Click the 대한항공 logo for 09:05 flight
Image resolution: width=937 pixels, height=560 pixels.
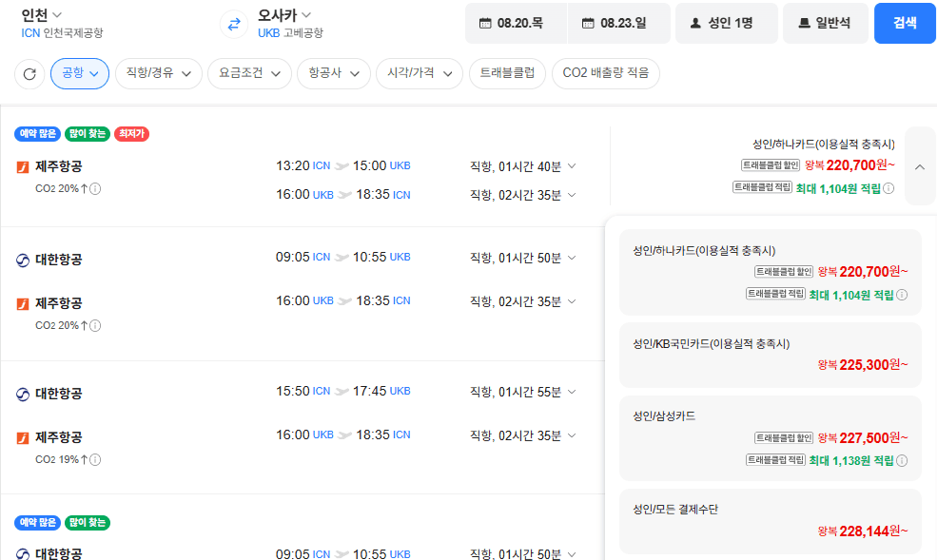tap(23, 261)
